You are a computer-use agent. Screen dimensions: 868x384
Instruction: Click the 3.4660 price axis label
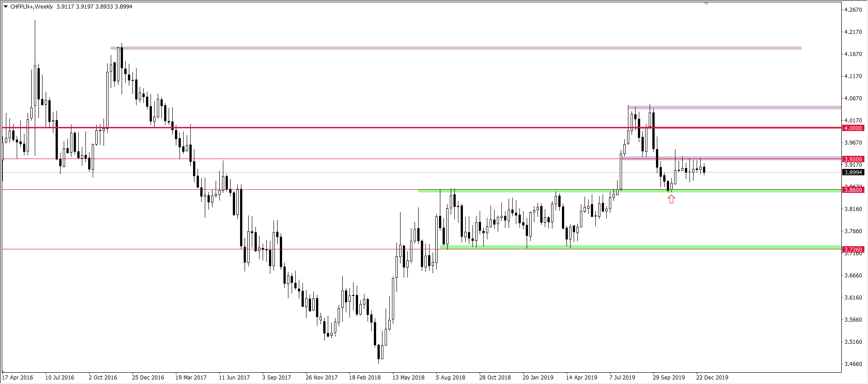tap(853, 364)
